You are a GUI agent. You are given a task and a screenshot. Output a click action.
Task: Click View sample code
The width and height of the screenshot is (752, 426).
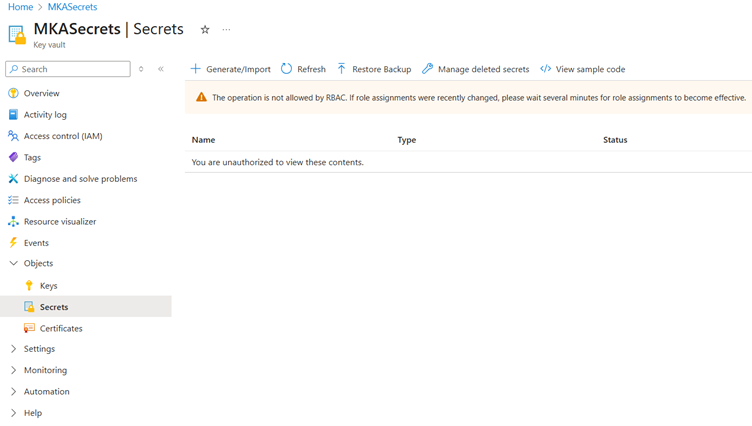click(x=583, y=69)
